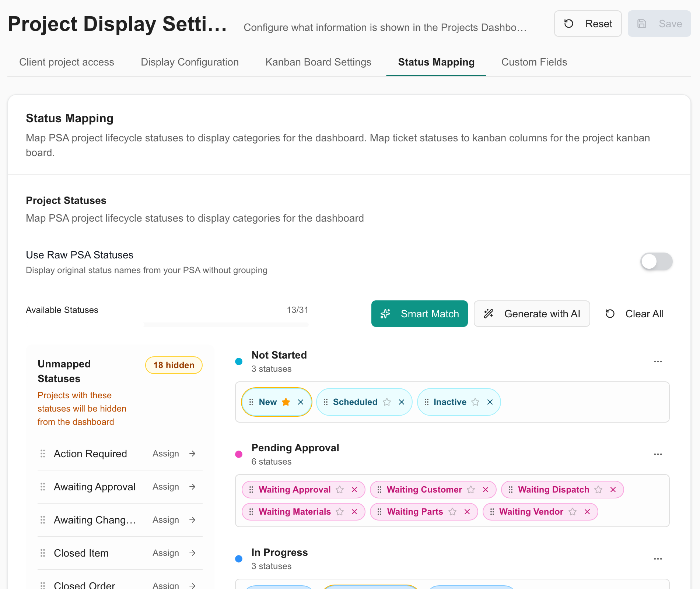This screenshot has width=700, height=589.
Task: Star the Waiting Dispatch status
Action: 598,490
